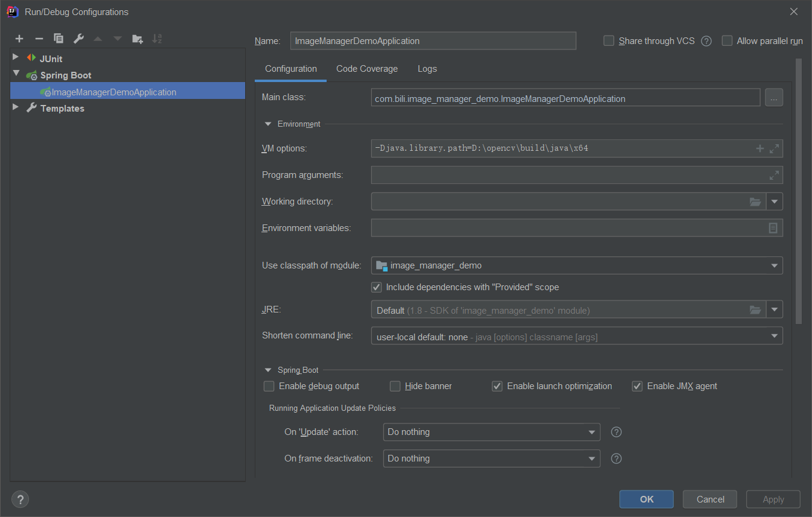Expand the VM options field editor
This screenshot has width=812, height=517.
(774, 148)
